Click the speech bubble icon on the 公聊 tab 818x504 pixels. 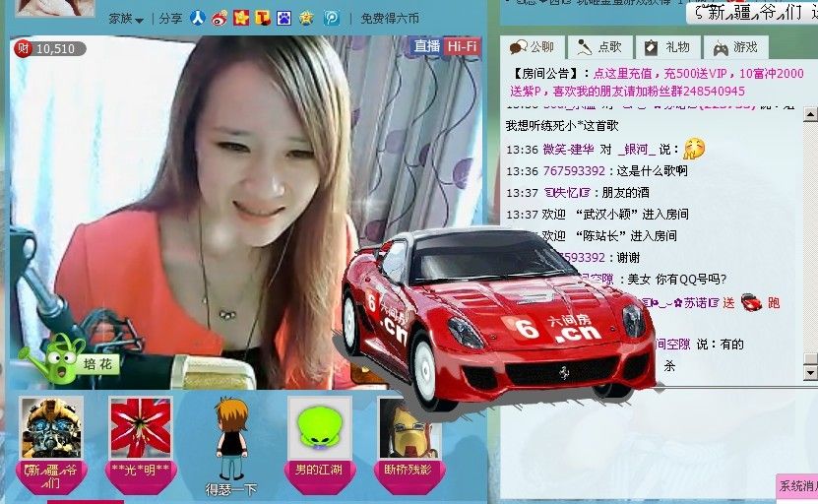(518, 48)
